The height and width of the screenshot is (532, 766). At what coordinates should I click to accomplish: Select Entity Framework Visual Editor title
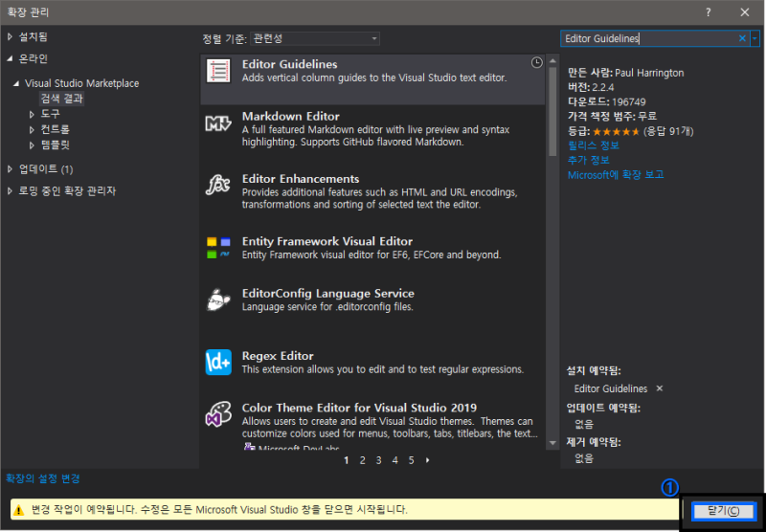click(327, 241)
